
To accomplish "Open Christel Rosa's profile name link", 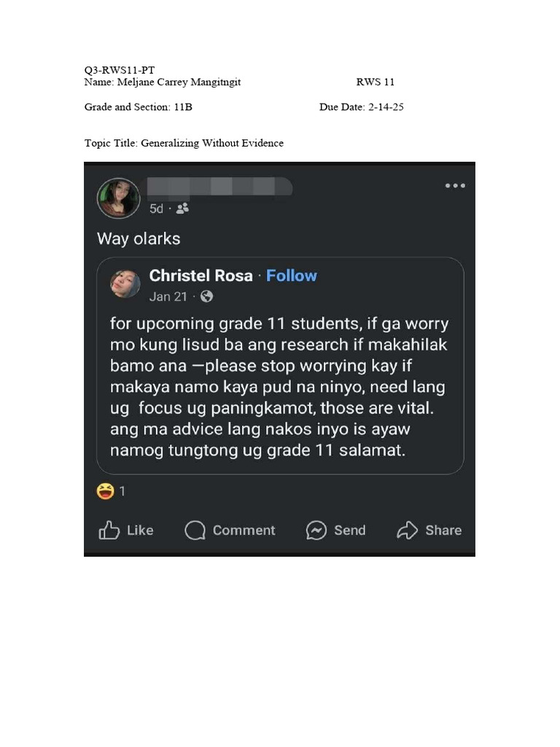I will coord(201,276).
